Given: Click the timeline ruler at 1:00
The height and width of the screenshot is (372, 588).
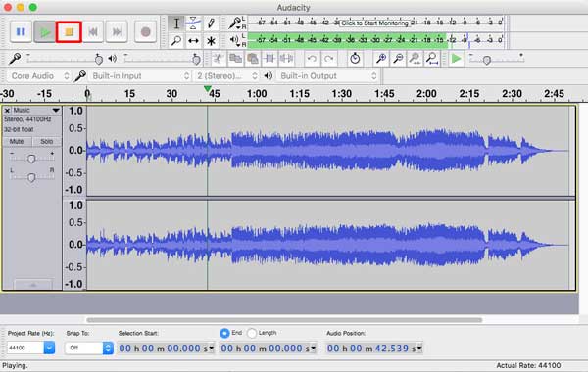Looking at the screenshot, I should [x=257, y=93].
